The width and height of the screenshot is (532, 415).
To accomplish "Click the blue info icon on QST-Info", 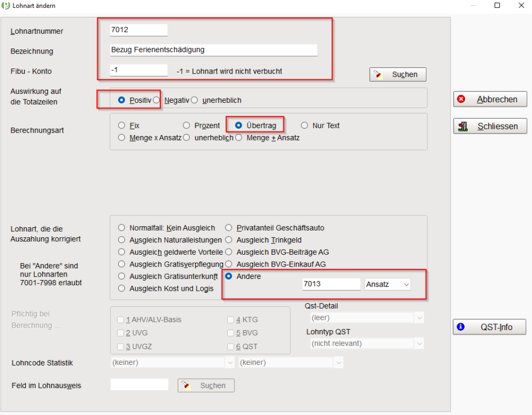I will tap(461, 327).
